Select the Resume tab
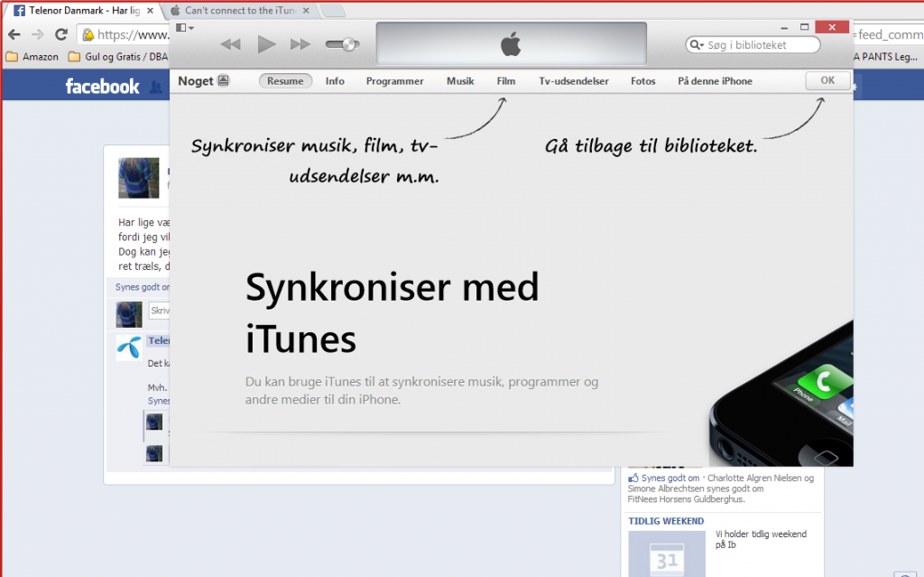This screenshot has width=924, height=577. click(285, 81)
